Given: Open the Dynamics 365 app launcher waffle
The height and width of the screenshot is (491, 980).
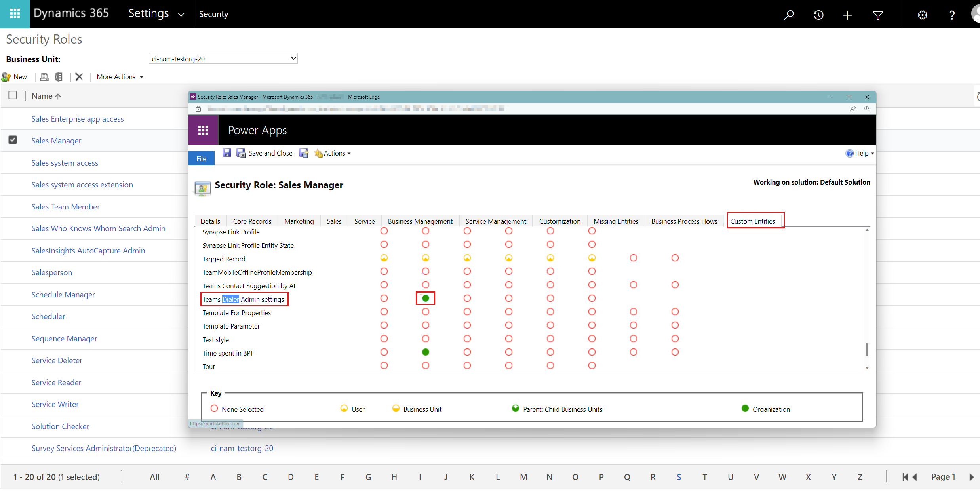Looking at the screenshot, I should 15,14.
